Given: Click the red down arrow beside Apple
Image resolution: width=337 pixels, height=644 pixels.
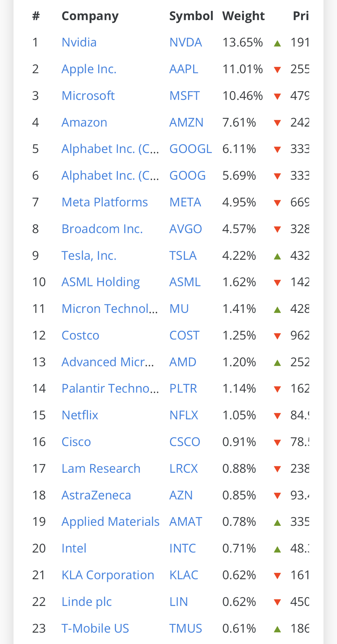Looking at the screenshot, I should coord(277,70).
